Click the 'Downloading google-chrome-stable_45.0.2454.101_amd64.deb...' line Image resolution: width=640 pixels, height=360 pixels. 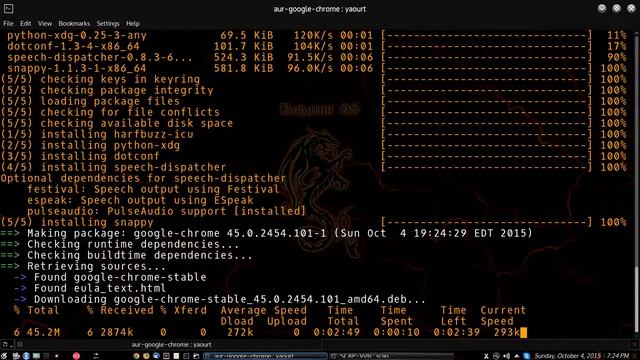tap(230, 299)
